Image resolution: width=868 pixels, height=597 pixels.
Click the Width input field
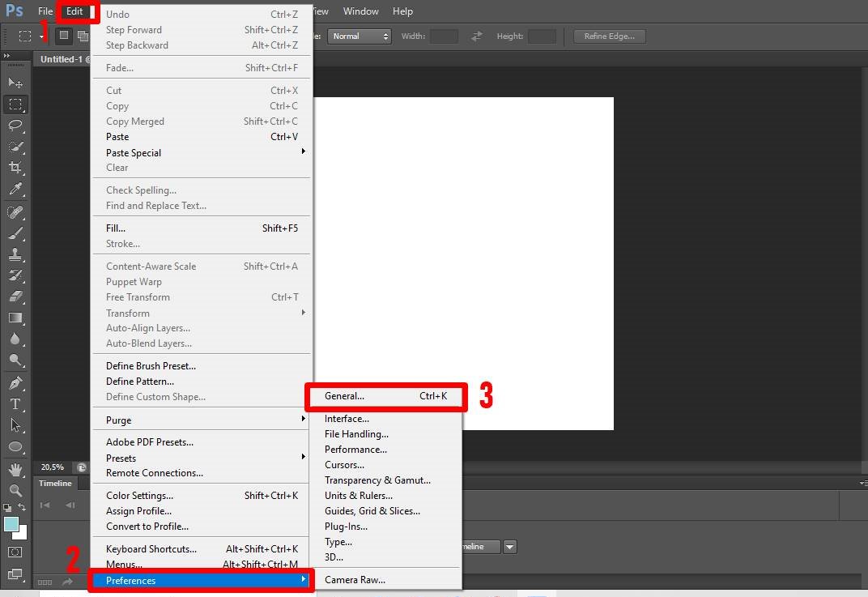point(444,36)
